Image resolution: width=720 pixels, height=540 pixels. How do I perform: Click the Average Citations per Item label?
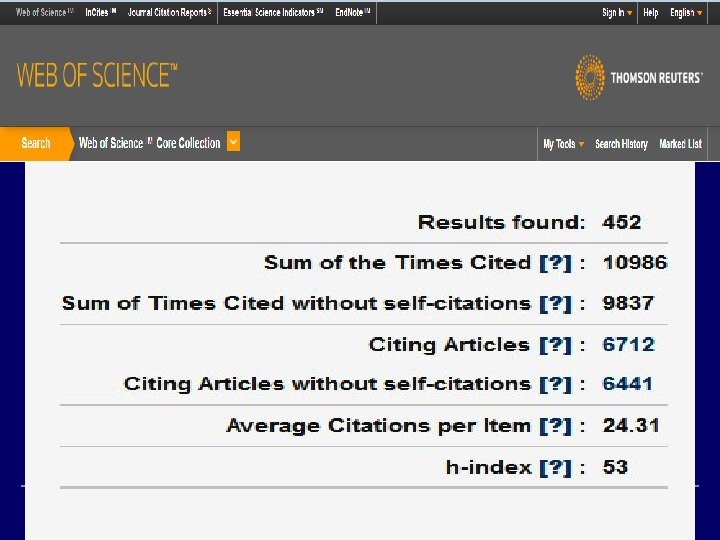378,426
